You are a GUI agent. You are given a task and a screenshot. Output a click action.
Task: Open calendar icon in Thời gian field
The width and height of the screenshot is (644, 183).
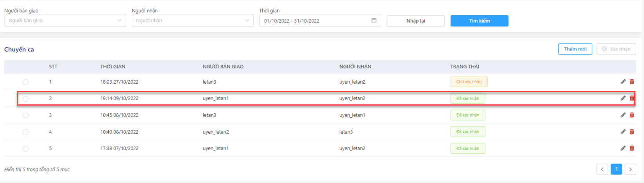374,20
